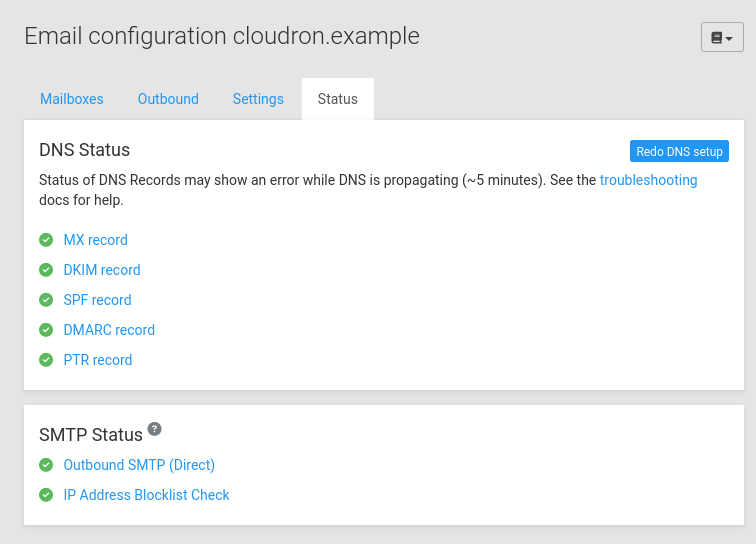Click the green check icon beside MX record
The width and height of the screenshot is (756, 544).
point(46,240)
